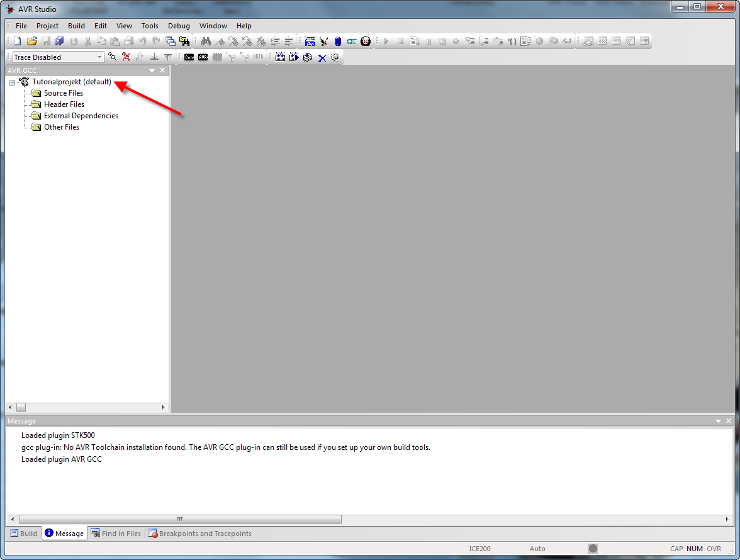This screenshot has height=560, width=740.
Task: Click the gcc plug-in No AVR Toolchain message
Action: click(225, 447)
